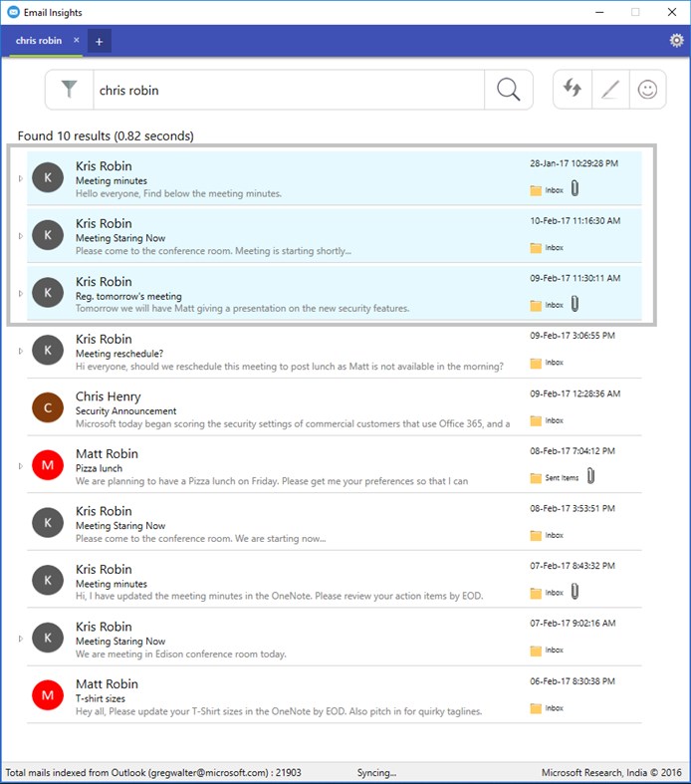Click C avatar of Chris Henry email
The width and height of the screenshot is (691, 784).
point(48,407)
